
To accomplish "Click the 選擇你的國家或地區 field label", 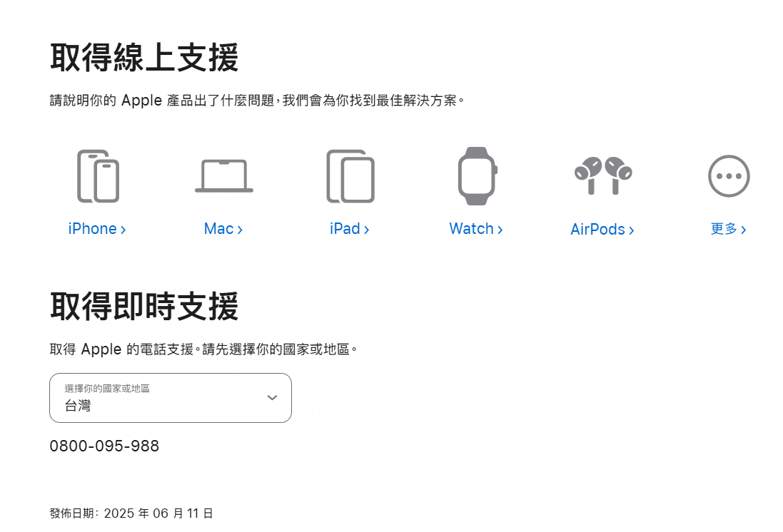I will point(107,388).
